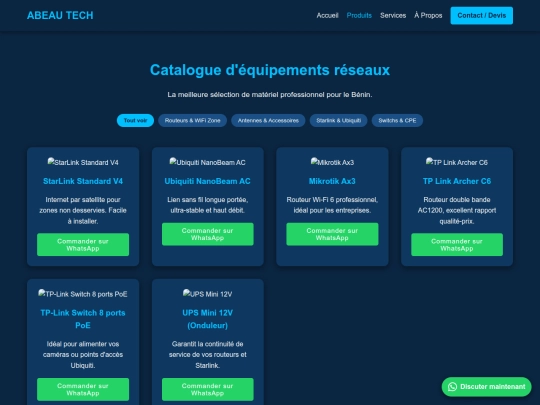Select the Tout voir filter

click(135, 121)
